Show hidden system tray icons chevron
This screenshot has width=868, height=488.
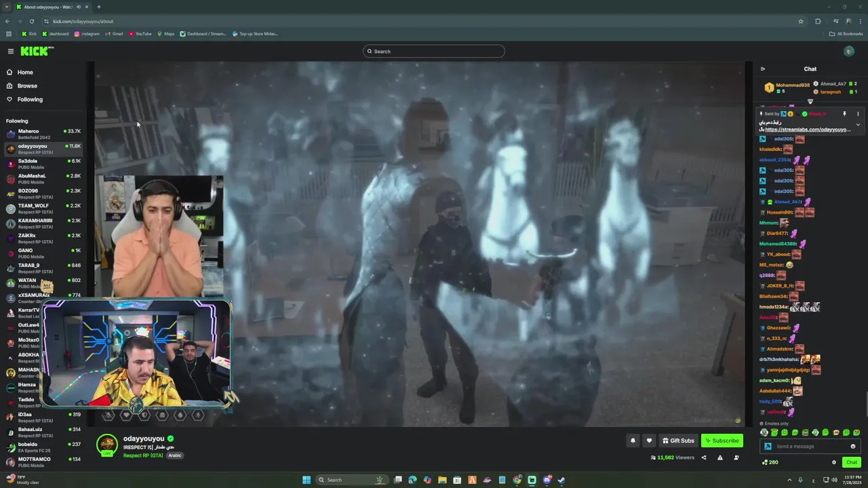point(789,480)
